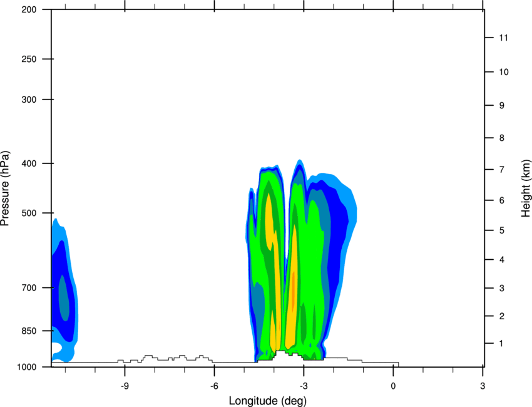Click the 1000 pressure tick label

26,368
